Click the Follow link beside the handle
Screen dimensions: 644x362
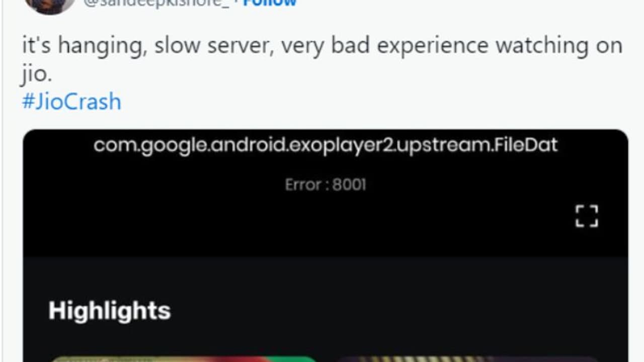coord(270,3)
